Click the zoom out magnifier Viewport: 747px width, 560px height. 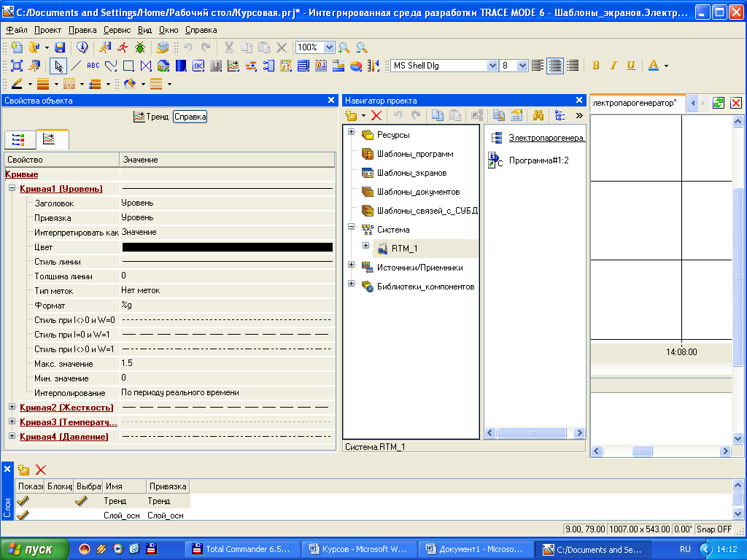coord(362,47)
